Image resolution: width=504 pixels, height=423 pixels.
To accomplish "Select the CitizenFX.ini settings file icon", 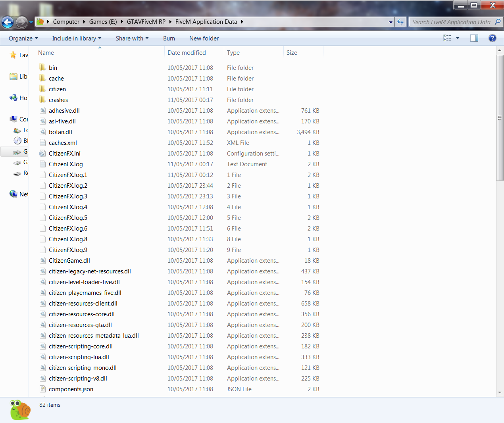I will point(42,153).
